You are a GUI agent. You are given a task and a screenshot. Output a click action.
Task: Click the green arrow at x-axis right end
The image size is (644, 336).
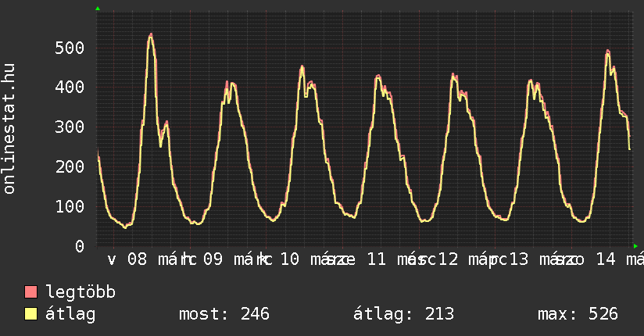(635, 245)
